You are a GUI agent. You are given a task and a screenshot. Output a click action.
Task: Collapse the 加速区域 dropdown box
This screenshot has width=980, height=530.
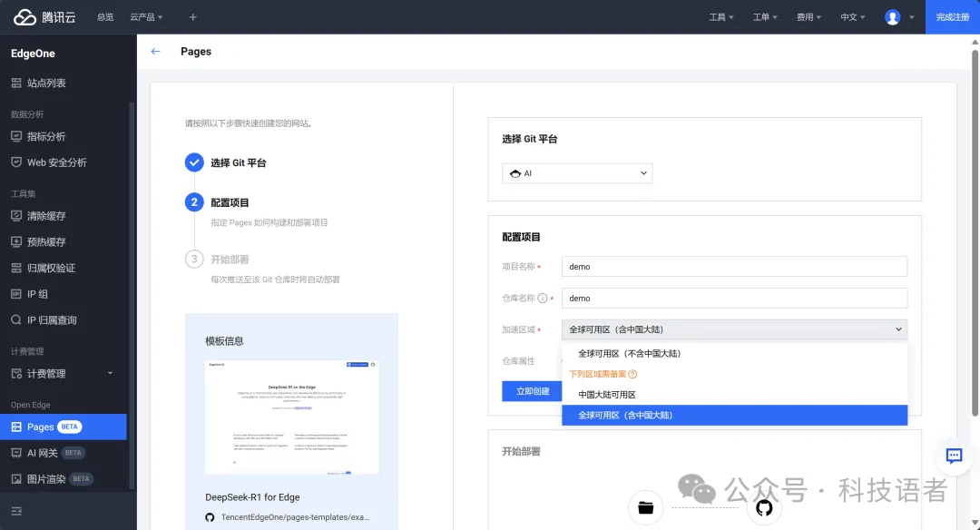(734, 329)
